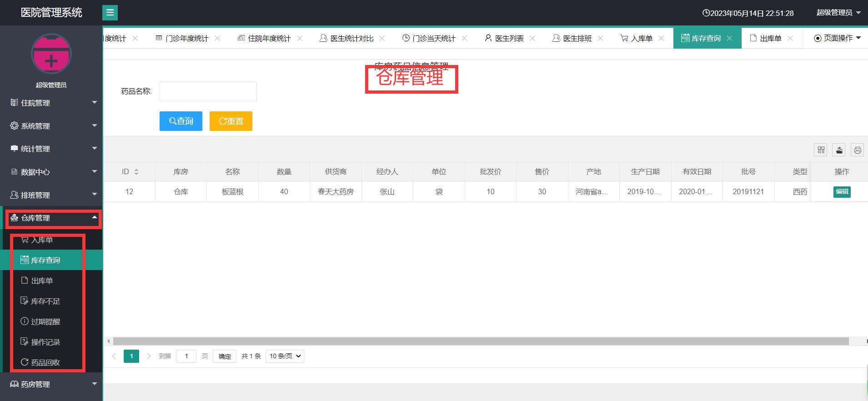
Task: Click the orange 重置 reset button
Action: [231, 121]
